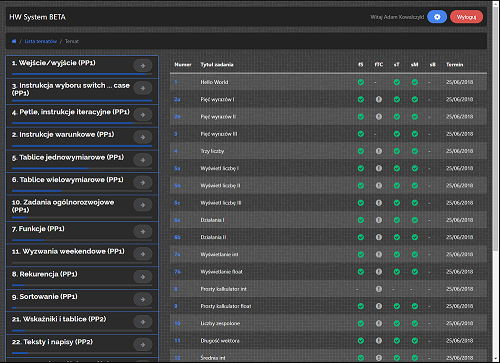The height and width of the screenshot is (363, 500).
Task: Click the Hello World task title
Action: click(214, 82)
